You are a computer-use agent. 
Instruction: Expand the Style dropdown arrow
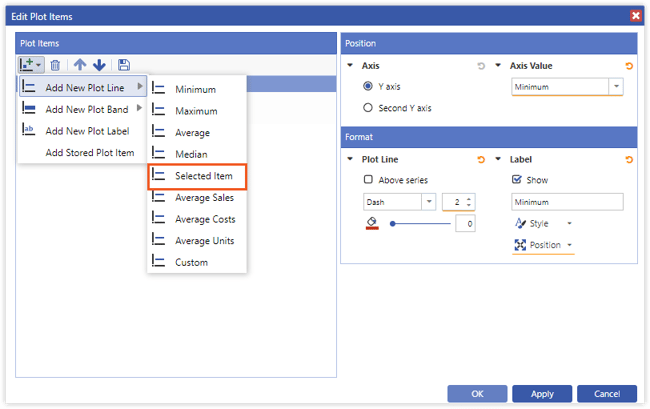click(570, 223)
